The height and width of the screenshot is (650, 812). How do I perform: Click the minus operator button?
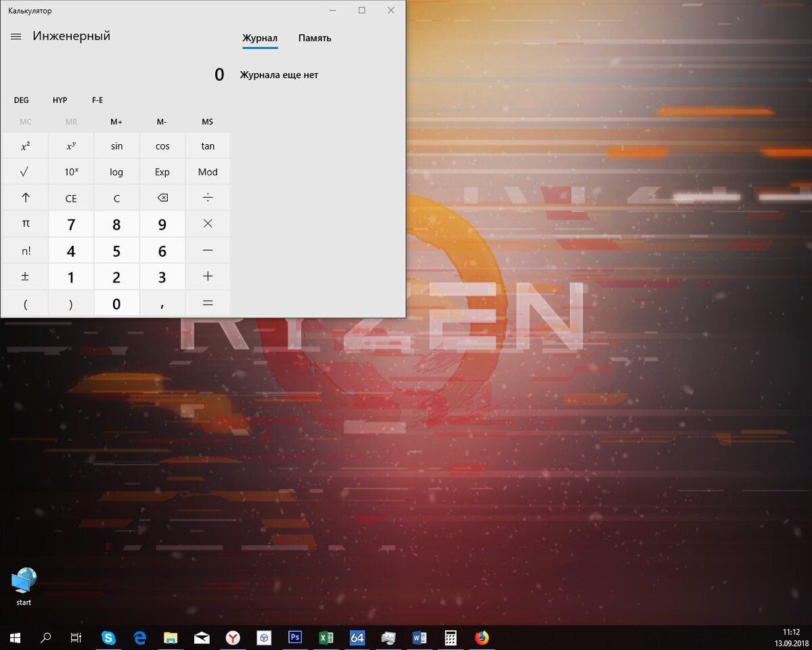tap(208, 251)
